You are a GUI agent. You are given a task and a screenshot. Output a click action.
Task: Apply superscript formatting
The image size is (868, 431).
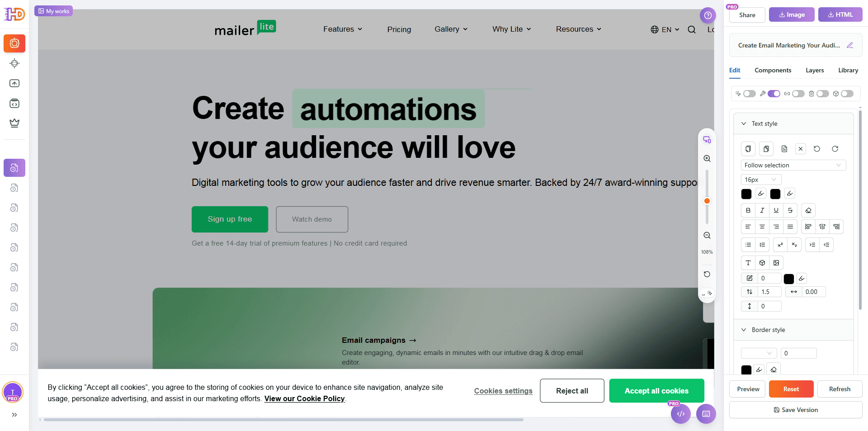780,245
